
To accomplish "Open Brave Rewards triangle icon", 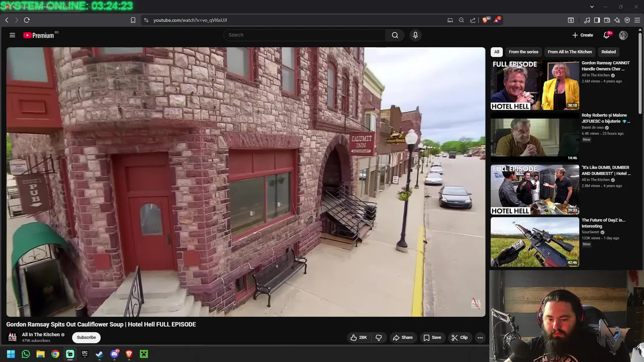I will pyautogui.click(x=497, y=20).
